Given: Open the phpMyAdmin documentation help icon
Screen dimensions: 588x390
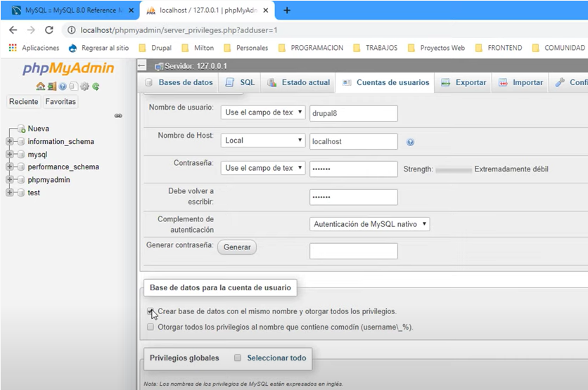Looking at the screenshot, I should 63,86.
